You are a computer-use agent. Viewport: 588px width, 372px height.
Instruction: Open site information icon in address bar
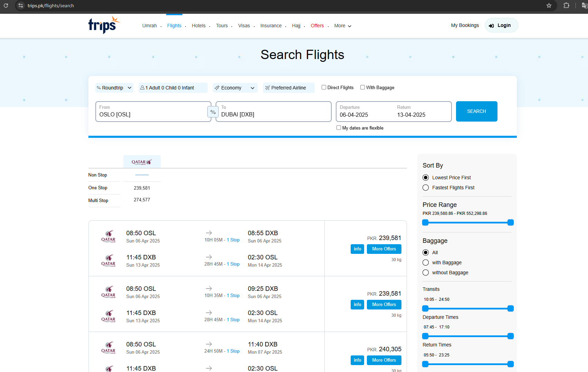click(21, 6)
